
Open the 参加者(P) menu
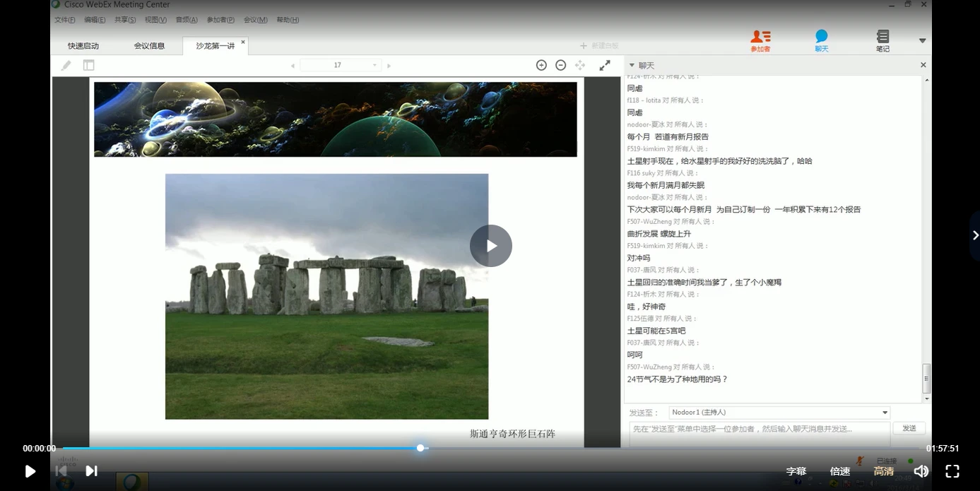[220, 20]
